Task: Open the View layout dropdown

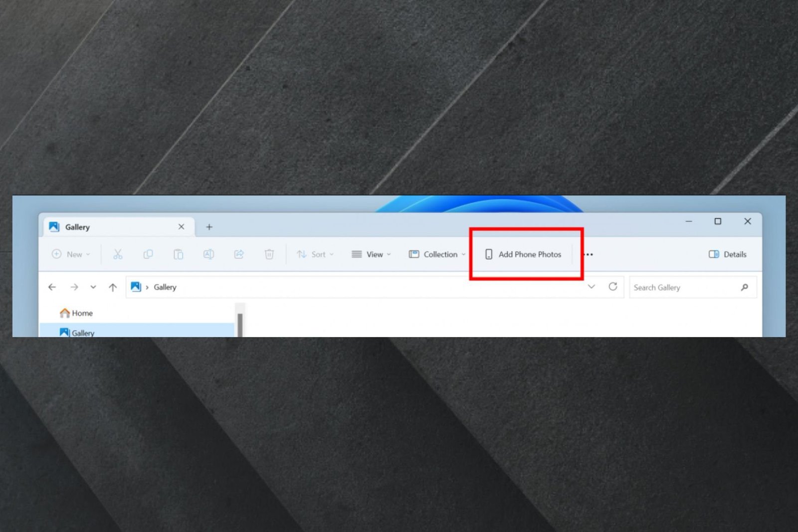Action: (371, 254)
